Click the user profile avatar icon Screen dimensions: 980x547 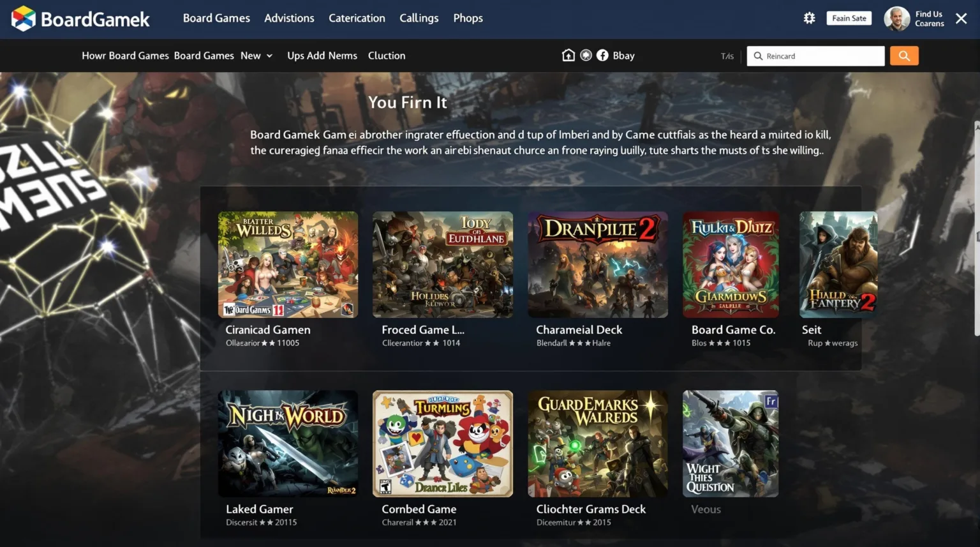point(896,18)
